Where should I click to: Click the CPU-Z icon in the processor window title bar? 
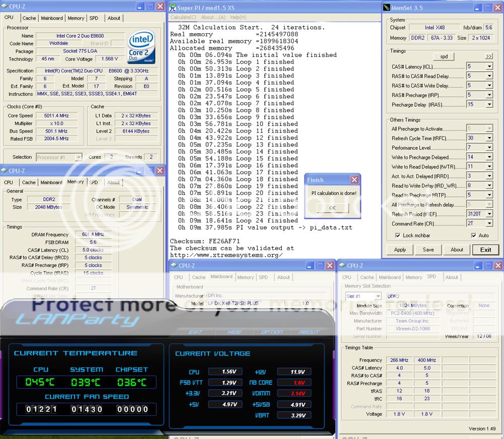[5, 6]
